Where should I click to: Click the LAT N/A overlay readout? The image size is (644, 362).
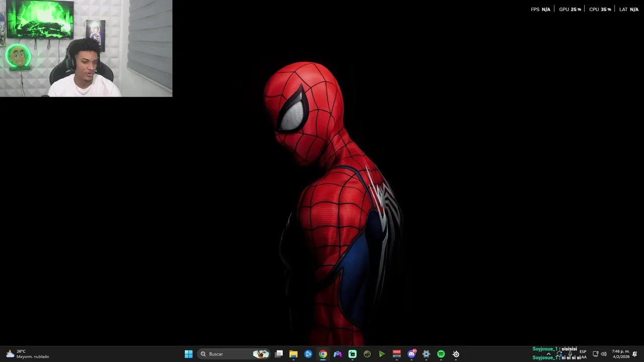pyautogui.click(x=629, y=10)
